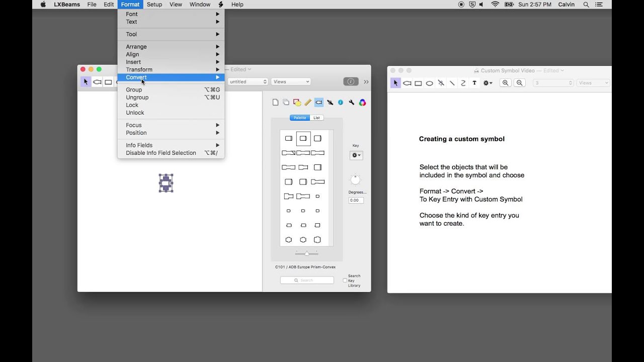Viewport: 644px width, 362px height.
Task: Show toolbar overflow double chevron
Action: click(x=366, y=81)
